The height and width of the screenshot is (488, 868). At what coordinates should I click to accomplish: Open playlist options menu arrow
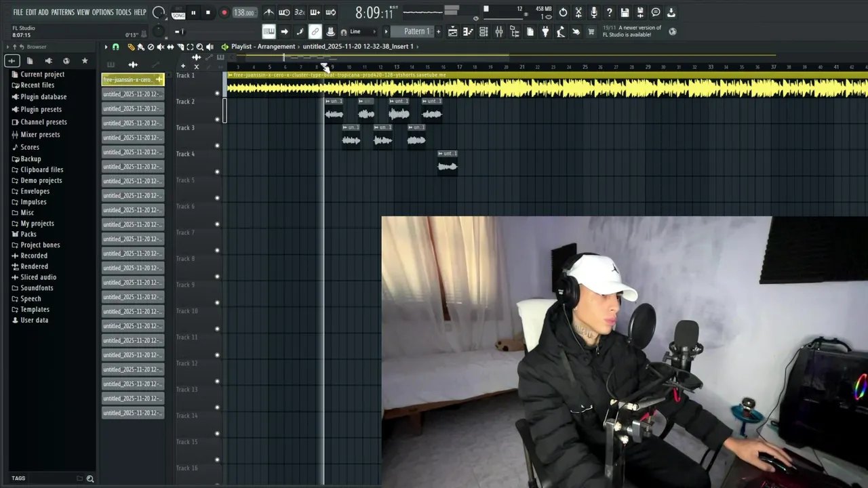click(x=106, y=47)
